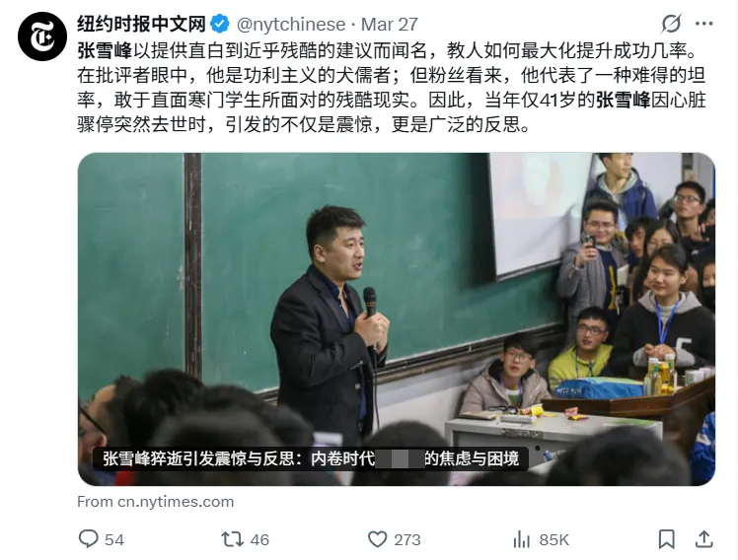This screenshot has width=738, height=560.
Task: Click the 85K views count
Action: pos(553,539)
